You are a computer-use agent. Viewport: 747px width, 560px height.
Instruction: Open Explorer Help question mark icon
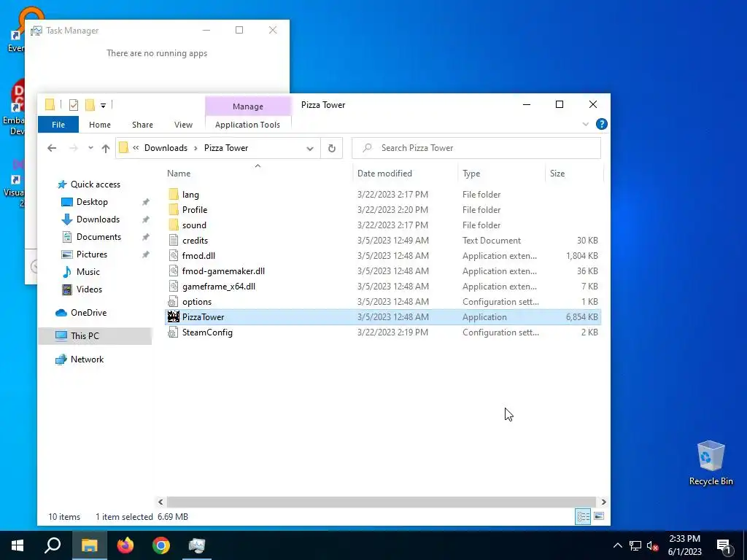602,124
